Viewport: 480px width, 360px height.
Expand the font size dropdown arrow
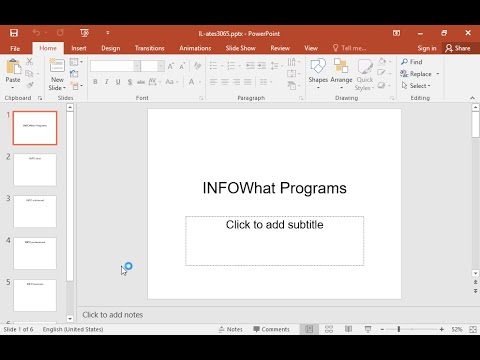[161, 66]
